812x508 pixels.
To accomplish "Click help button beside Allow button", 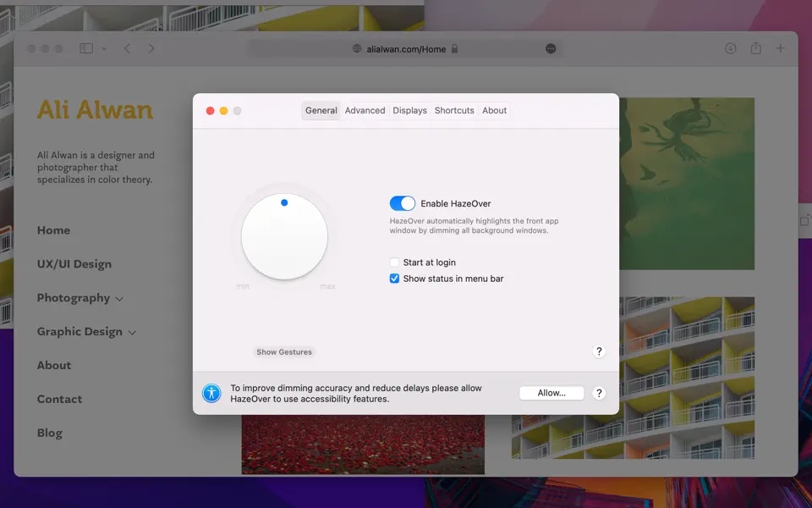I will pyautogui.click(x=599, y=393).
